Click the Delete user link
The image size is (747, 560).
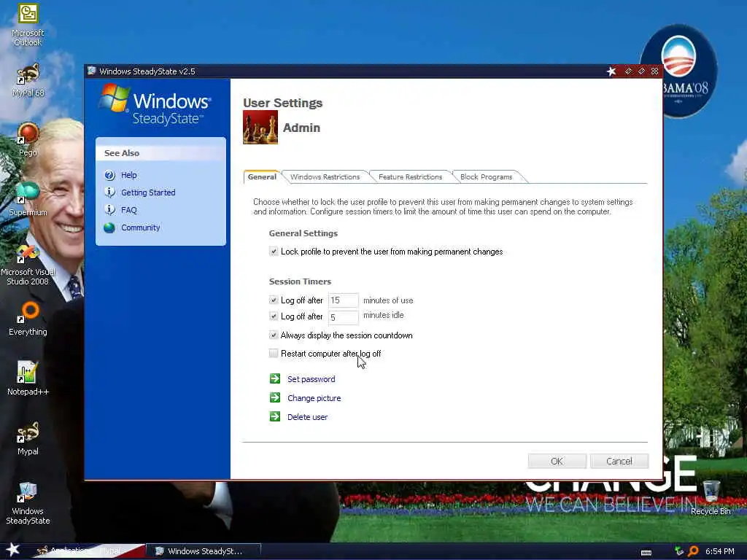tap(307, 417)
